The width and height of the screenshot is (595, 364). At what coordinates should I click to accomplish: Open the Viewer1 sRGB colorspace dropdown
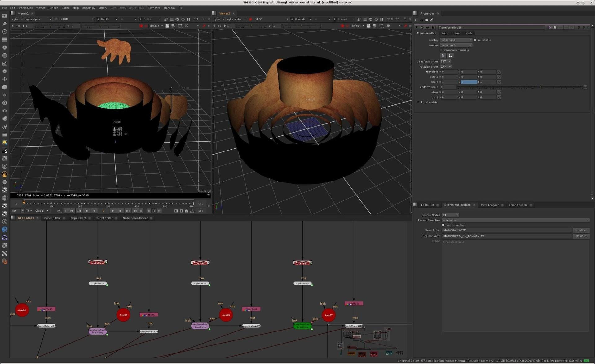77,19
